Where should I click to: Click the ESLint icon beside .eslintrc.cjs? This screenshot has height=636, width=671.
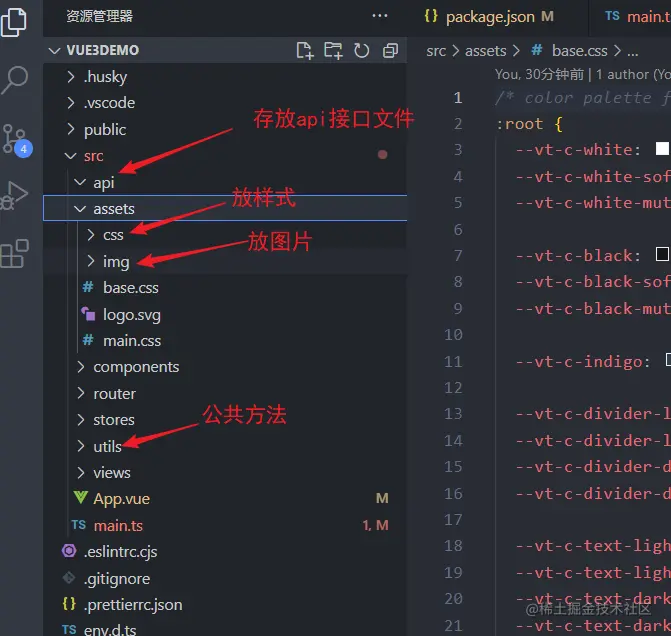69,551
